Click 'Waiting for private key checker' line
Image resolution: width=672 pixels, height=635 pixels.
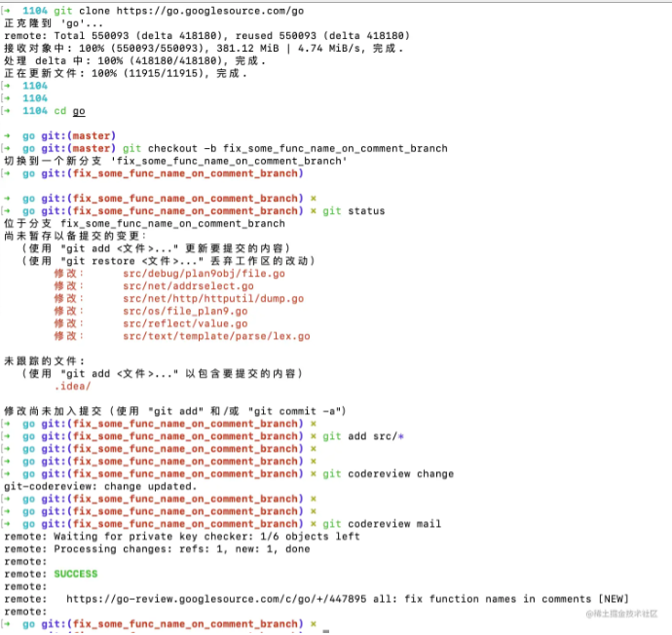pos(182,537)
